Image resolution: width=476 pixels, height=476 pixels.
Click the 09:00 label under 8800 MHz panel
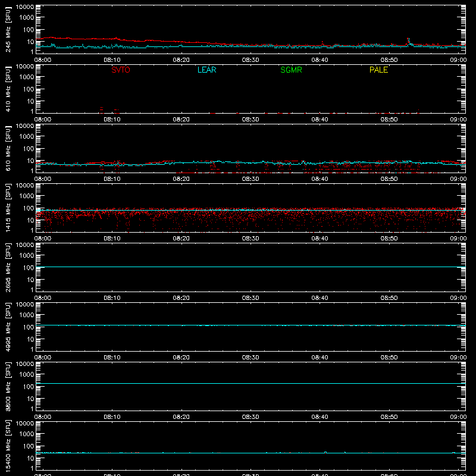(x=458, y=417)
